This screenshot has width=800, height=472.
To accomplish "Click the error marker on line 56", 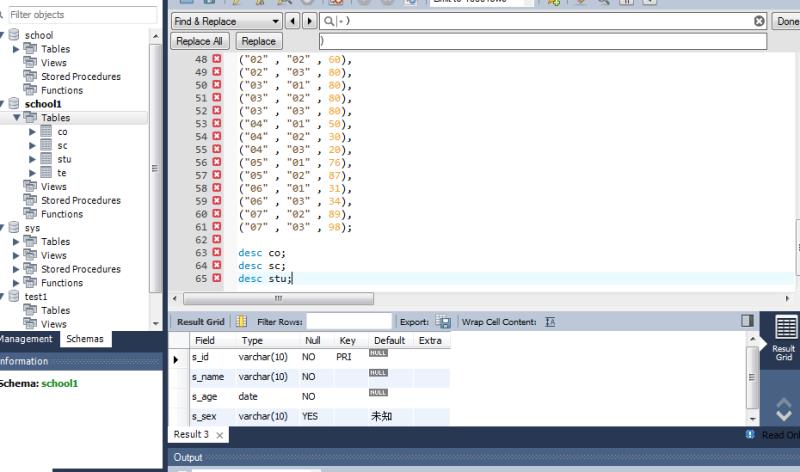I will 217,162.
